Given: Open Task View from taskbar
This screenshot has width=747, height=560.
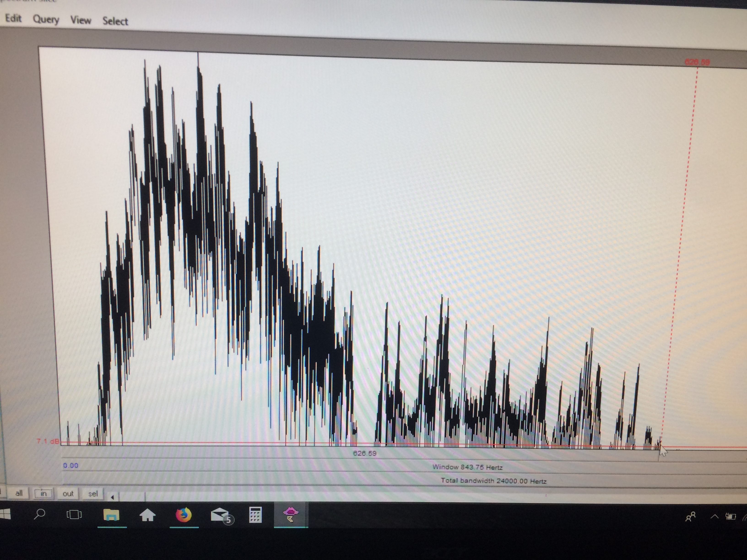Looking at the screenshot, I should click(x=74, y=515).
